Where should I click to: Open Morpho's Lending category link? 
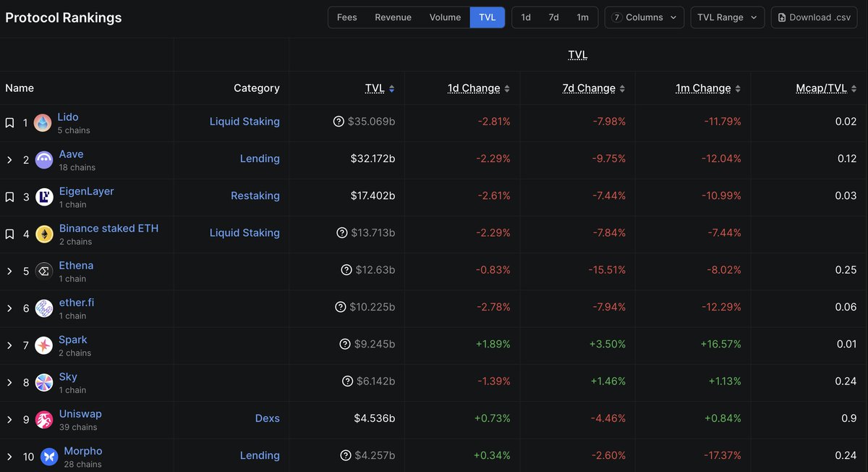(x=260, y=455)
